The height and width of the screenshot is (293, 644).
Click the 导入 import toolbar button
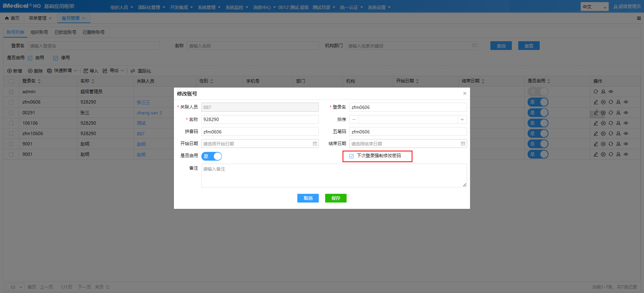pos(91,71)
